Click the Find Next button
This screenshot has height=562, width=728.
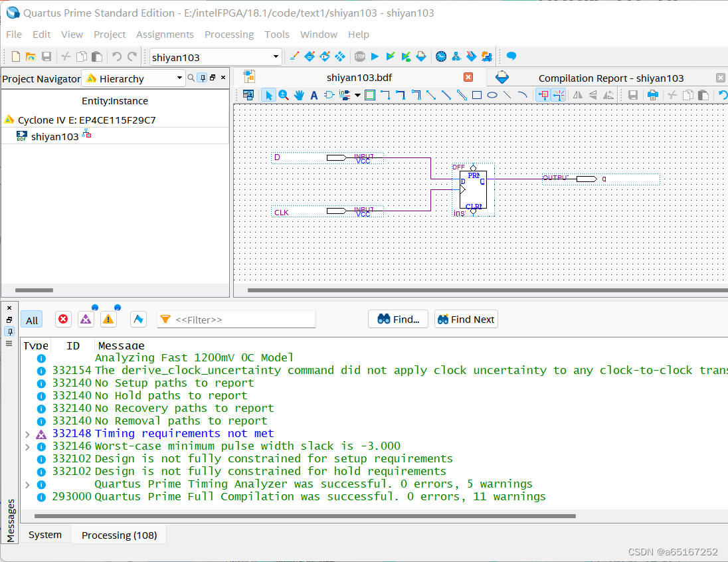[x=466, y=319]
